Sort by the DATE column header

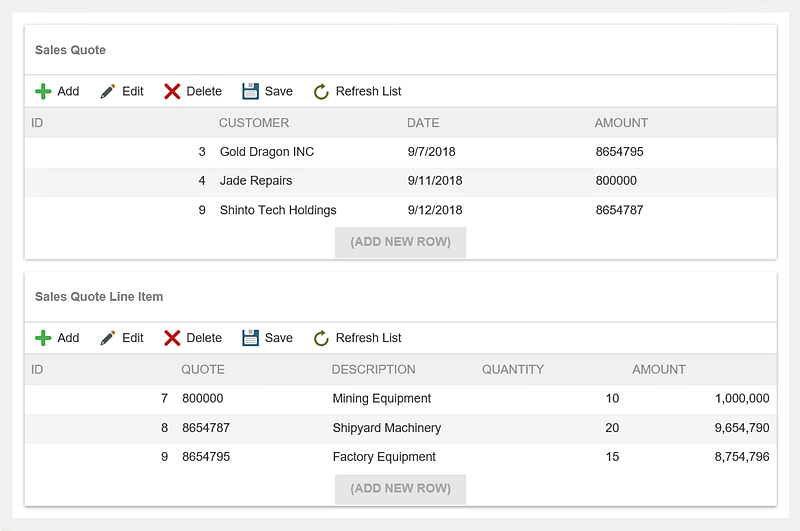click(x=423, y=123)
